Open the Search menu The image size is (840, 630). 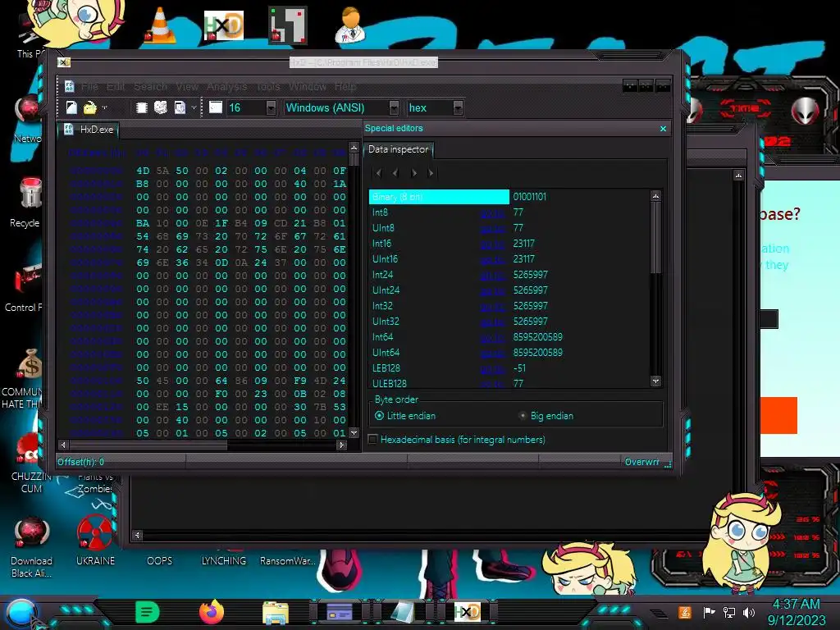coord(151,86)
